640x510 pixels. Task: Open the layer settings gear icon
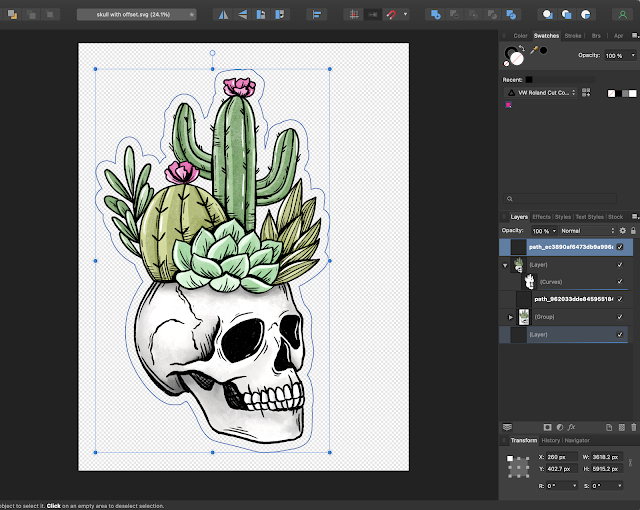622,230
